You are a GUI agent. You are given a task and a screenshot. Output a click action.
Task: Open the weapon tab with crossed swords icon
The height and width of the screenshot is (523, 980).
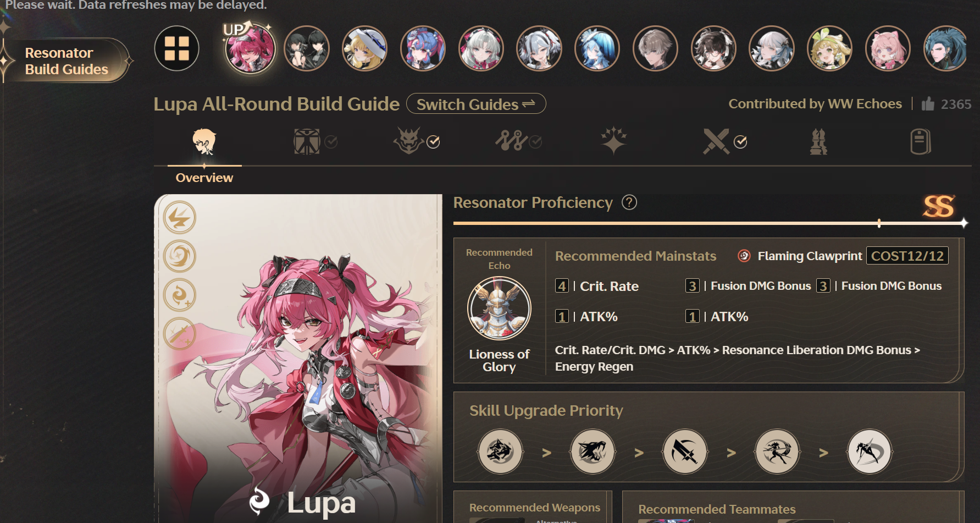click(x=716, y=141)
